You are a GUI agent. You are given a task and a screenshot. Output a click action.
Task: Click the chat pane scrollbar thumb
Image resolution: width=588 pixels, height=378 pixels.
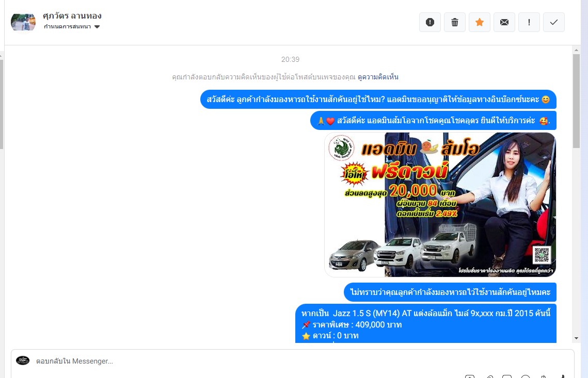[x=576, y=101]
